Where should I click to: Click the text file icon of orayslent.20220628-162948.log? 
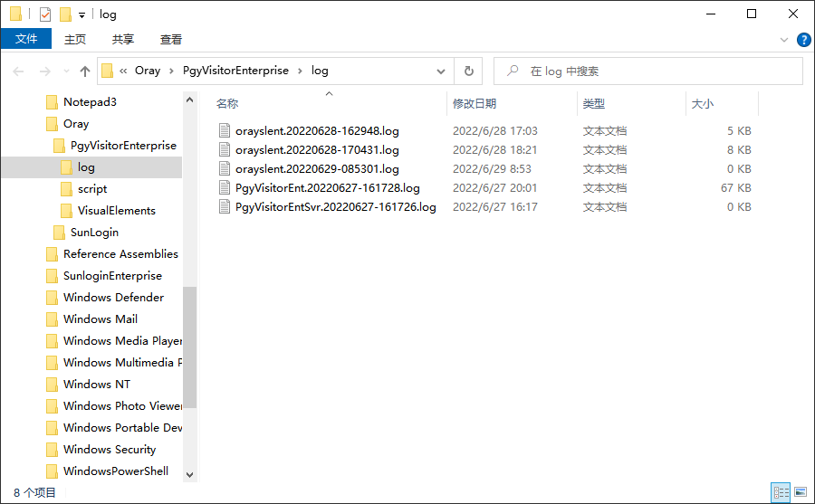pyautogui.click(x=225, y=131)
